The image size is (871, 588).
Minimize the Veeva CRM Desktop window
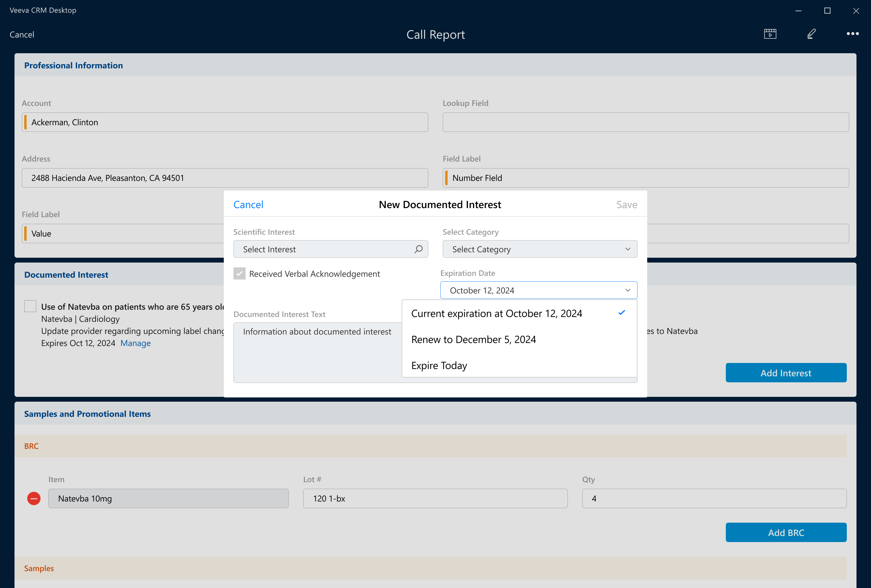(798, 11)
